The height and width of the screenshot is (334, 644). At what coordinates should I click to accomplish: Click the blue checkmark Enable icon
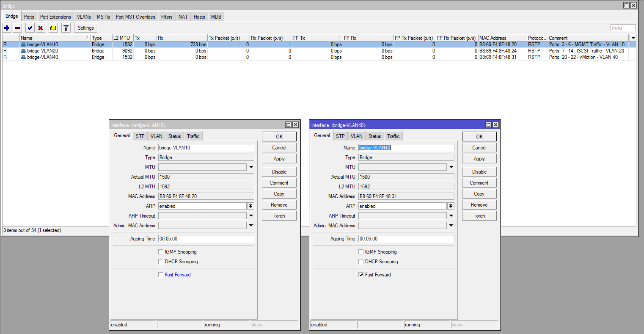pos(30,28)
